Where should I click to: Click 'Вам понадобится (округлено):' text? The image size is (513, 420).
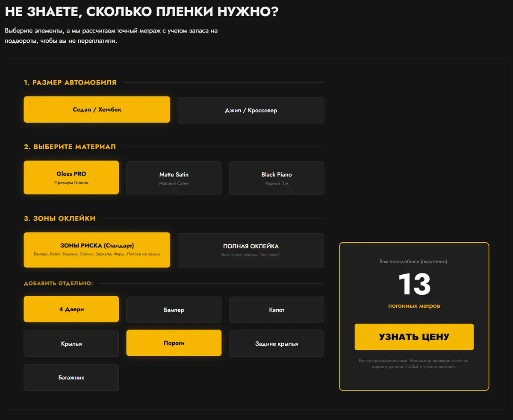(x=414, y=261)
